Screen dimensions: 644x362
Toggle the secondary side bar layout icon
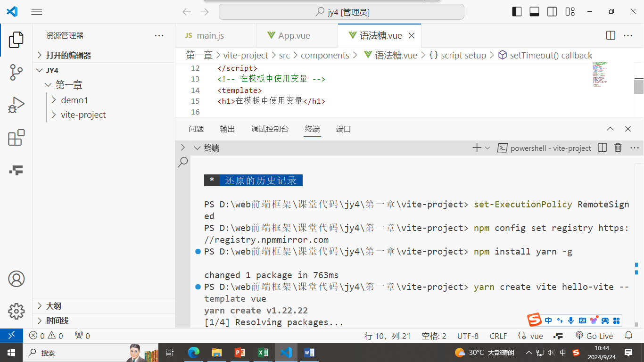pyautogui.click(x=552, y=12)
